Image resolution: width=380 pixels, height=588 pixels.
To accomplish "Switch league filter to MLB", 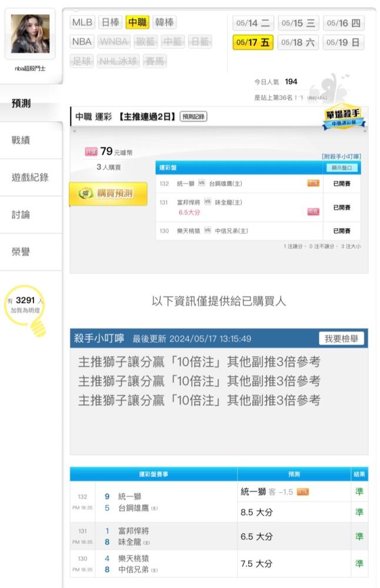I will coord(82,22).
